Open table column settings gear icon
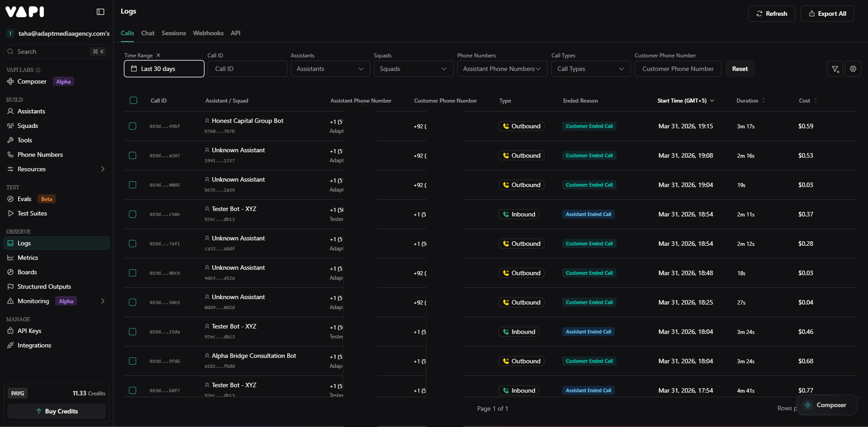Viewport: 868px width, 427px height. pos(853,69)
